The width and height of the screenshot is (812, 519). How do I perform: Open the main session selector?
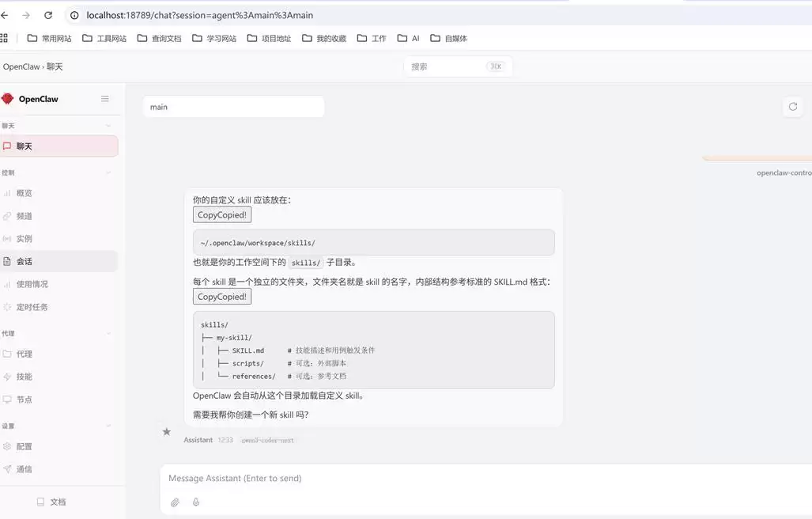click(x=234, y=107)
